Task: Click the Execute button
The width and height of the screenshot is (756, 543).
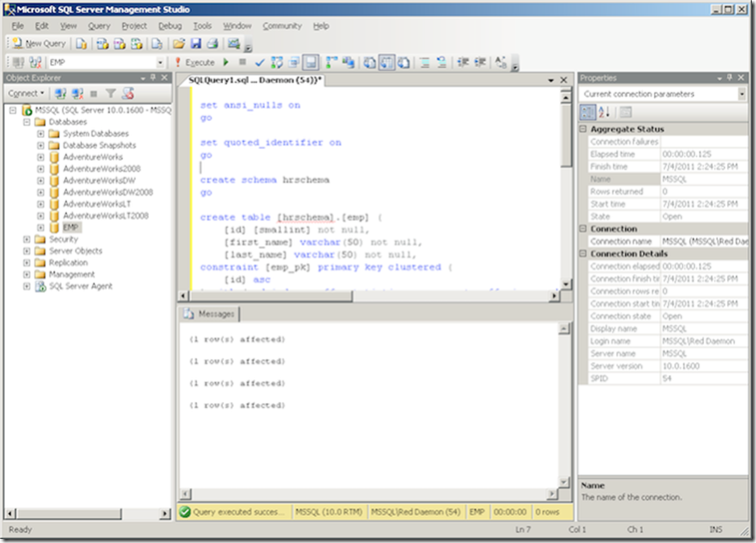Action: (195, 62)
